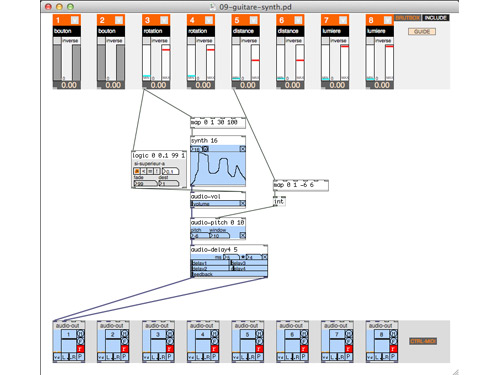Open the GUIDE button
500x375 pixels.
tap(422, 32)
